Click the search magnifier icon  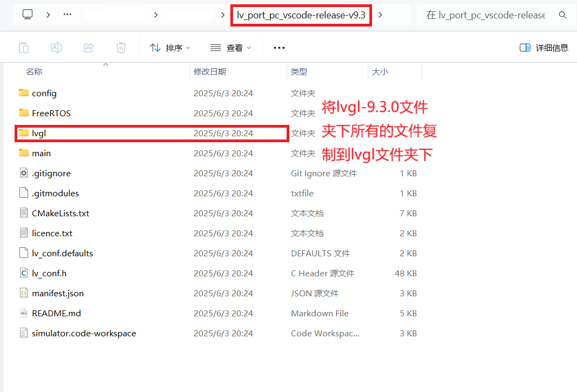pos(563,15)
